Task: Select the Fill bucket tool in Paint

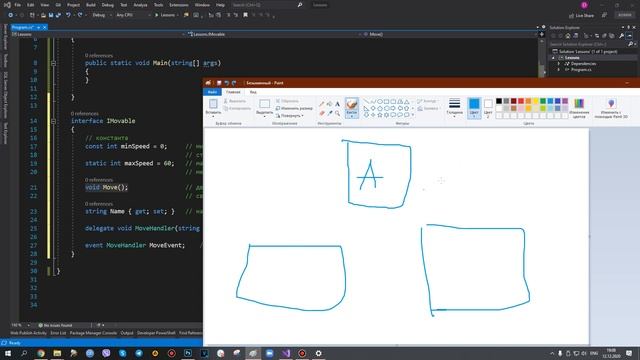Action: point(330,104)
